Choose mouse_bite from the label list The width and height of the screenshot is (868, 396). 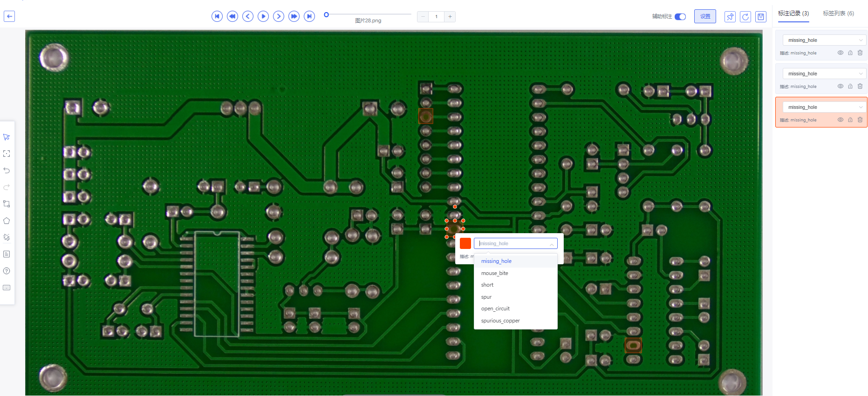[515, 273]
